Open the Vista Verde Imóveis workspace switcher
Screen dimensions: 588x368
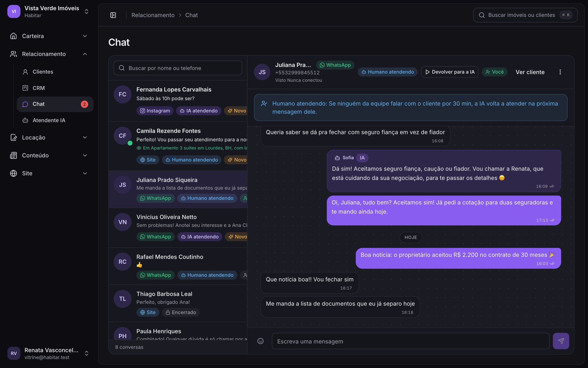49,11
